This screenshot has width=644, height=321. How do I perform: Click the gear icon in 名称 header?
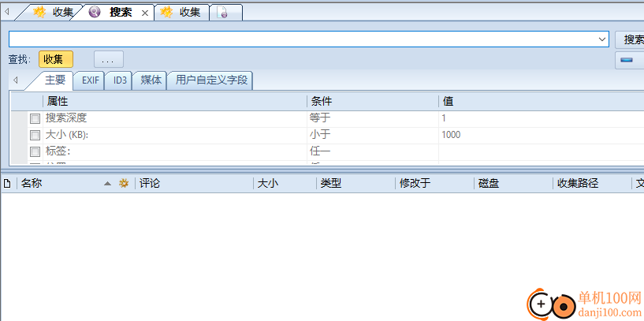[x=124, y=184]
